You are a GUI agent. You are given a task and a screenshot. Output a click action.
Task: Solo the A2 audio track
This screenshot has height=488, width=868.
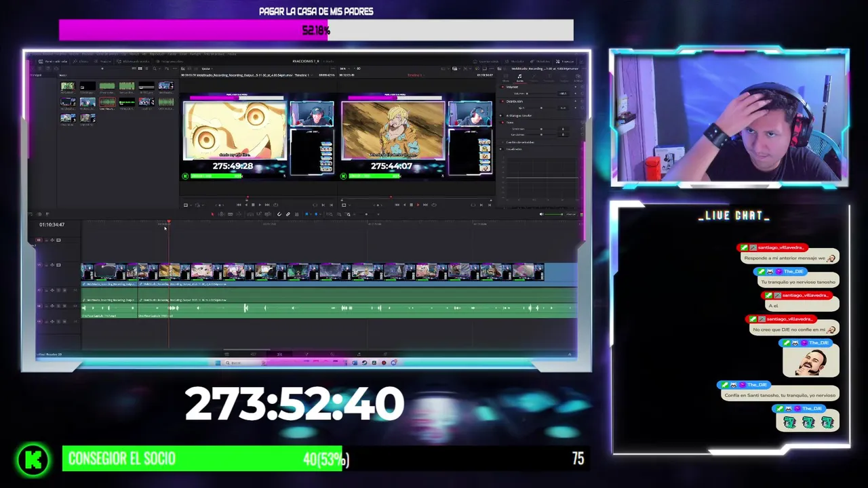58,306
